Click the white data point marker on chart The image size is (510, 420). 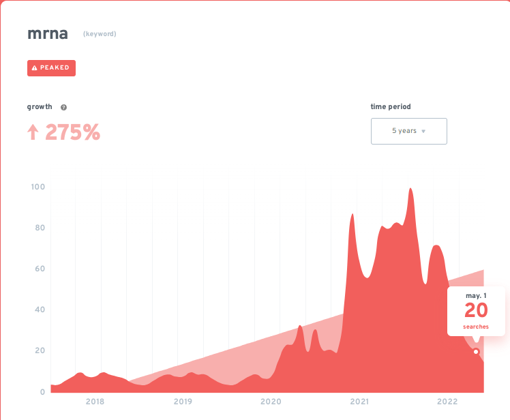[x=476, y=352]
